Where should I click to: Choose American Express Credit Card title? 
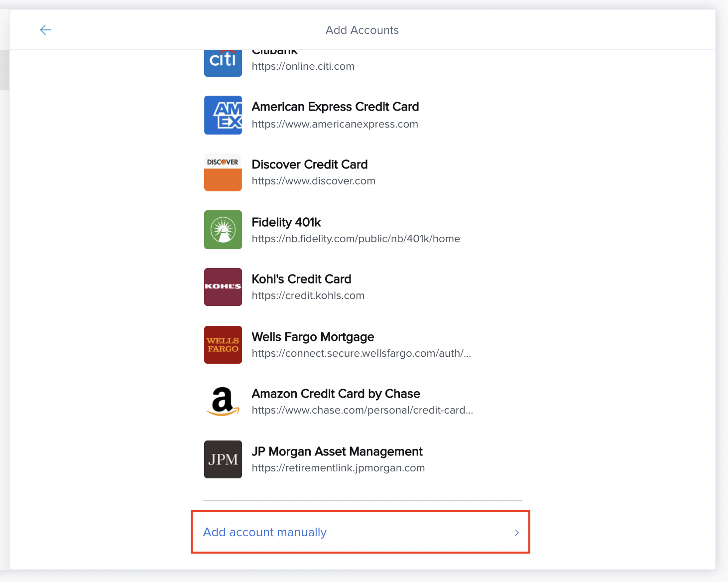[335, 107]
